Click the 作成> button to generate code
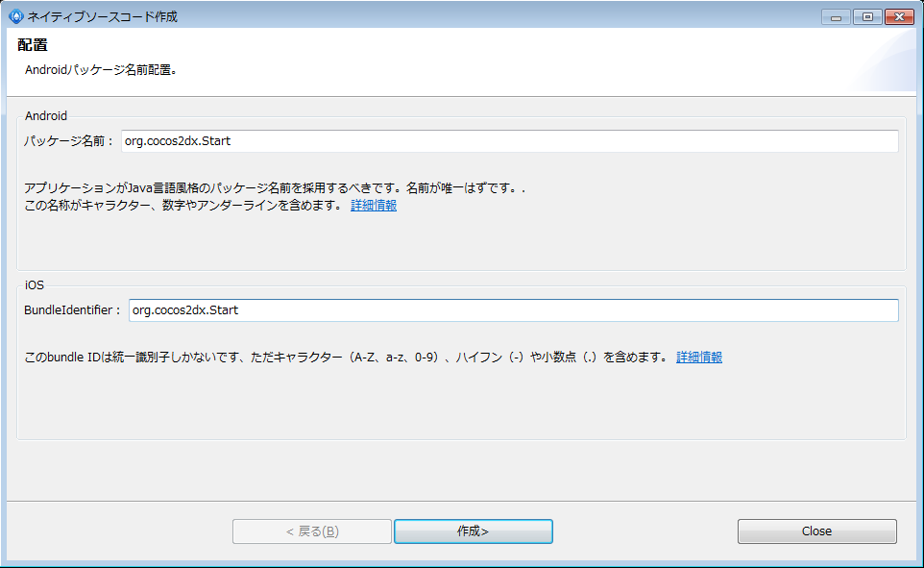This screenshot has width=924, height=568. [473, 531]
